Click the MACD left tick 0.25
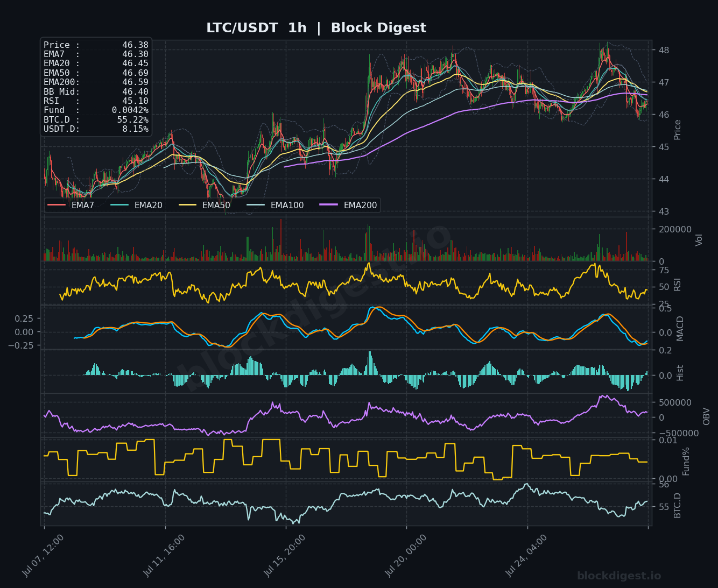The height and width of the screenshot is (588, 718). 24,318
